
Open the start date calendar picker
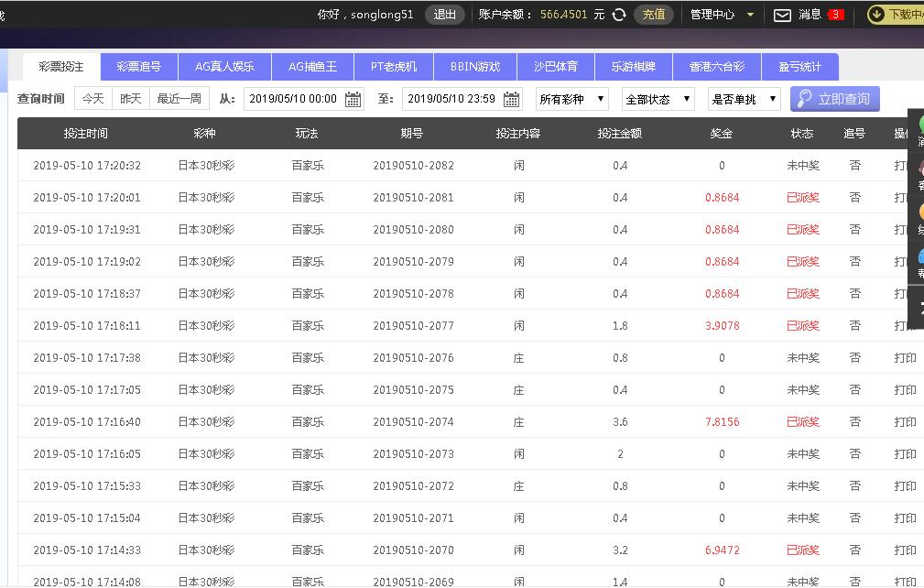[x=353, y=99]
